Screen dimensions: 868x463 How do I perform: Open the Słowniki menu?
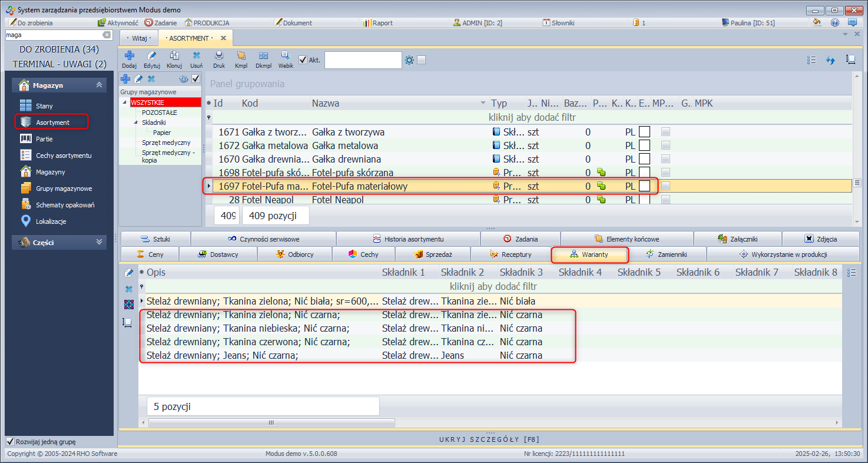tap(562, 23)
